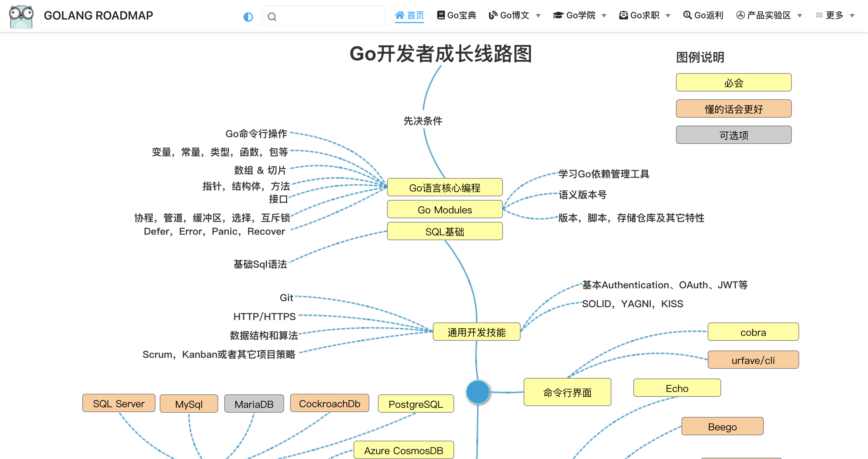Viewport: 868px width, 459px height.
Task: Go to the 首页 home tab
Action: (x=415, y=15)
